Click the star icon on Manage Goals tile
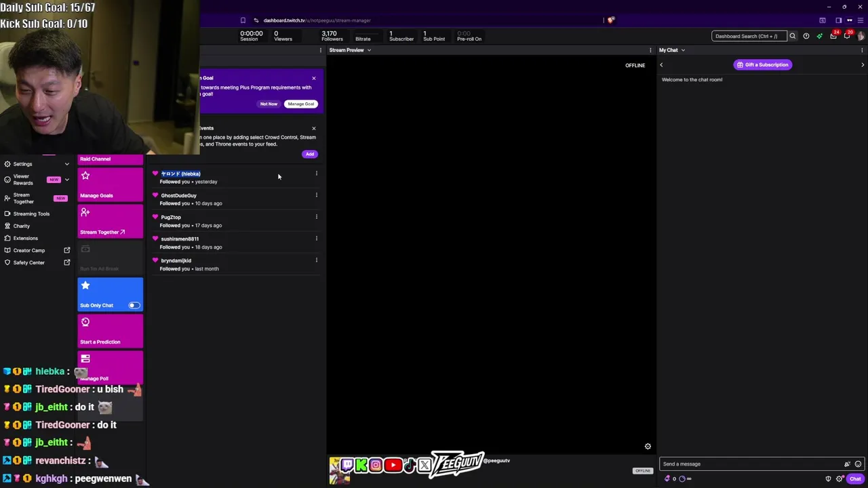Viewport: 868px width, 488px height. point(85,176)
